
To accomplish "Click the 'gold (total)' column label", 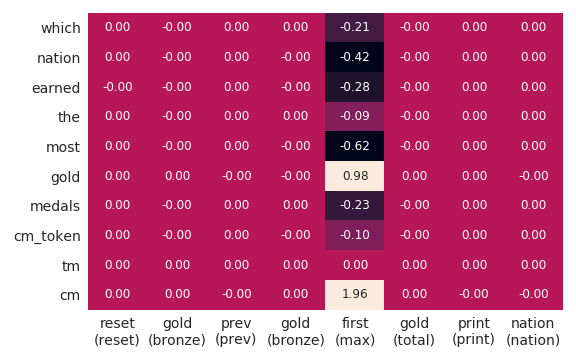I will point(414,331).
